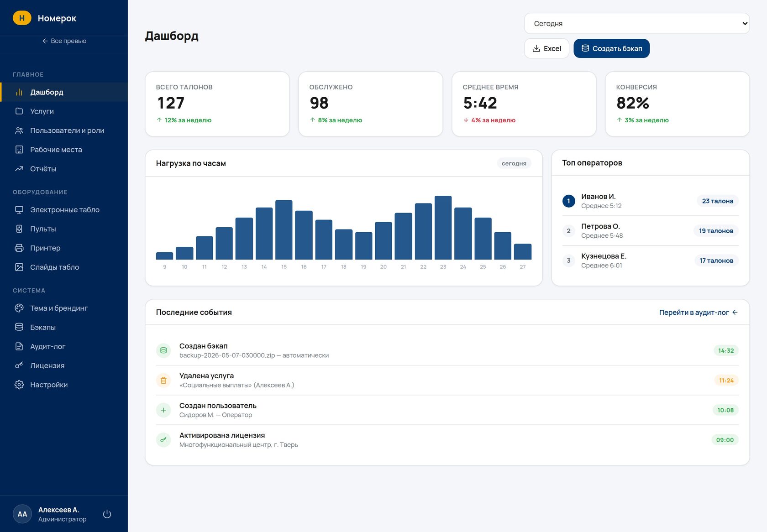This screenshot has height=532, width=767.
Task: Open the Отчёты menu item
Action: point(64,169)
